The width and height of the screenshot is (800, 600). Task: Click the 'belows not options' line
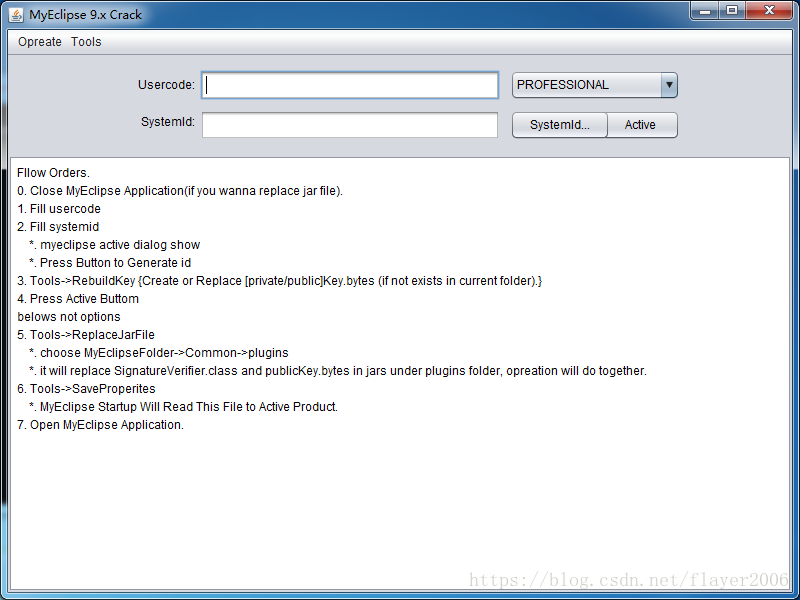(x=68, y=317)
